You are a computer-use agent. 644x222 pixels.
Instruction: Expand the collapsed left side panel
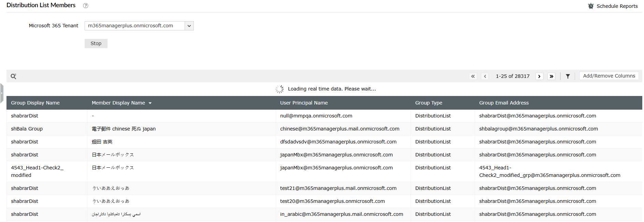click(x=2, y=93)
